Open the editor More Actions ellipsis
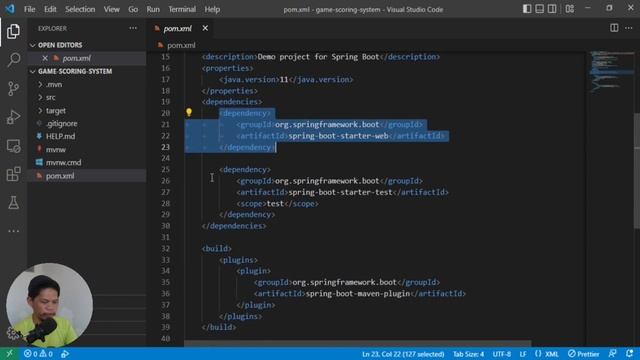The image size is (640, 360). point(629,28)
